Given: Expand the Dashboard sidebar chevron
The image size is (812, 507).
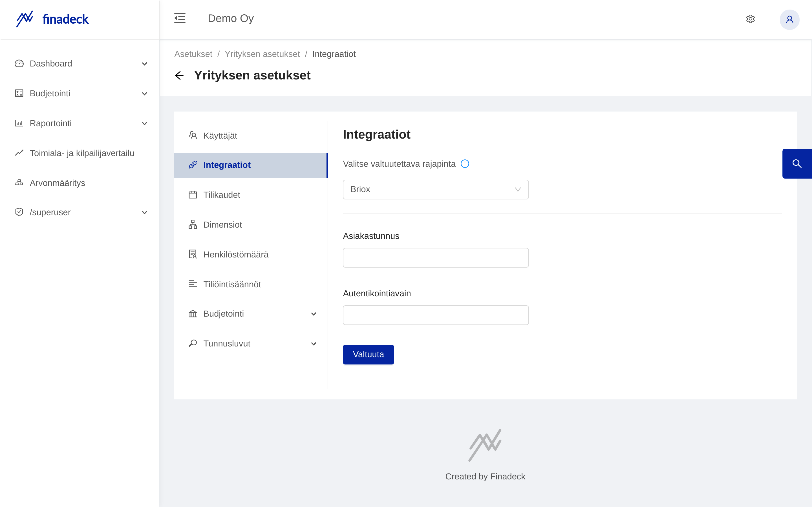Looking at the screenshot, I should pos(145,63).
